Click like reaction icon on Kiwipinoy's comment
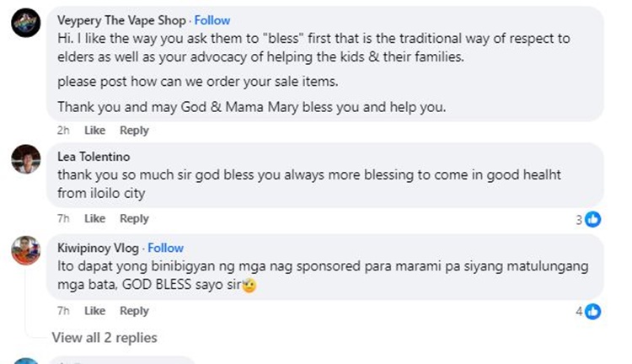Image resolution: width=632 pixels, height=364 pixels. pyautogui.click(x=593, y=312)
